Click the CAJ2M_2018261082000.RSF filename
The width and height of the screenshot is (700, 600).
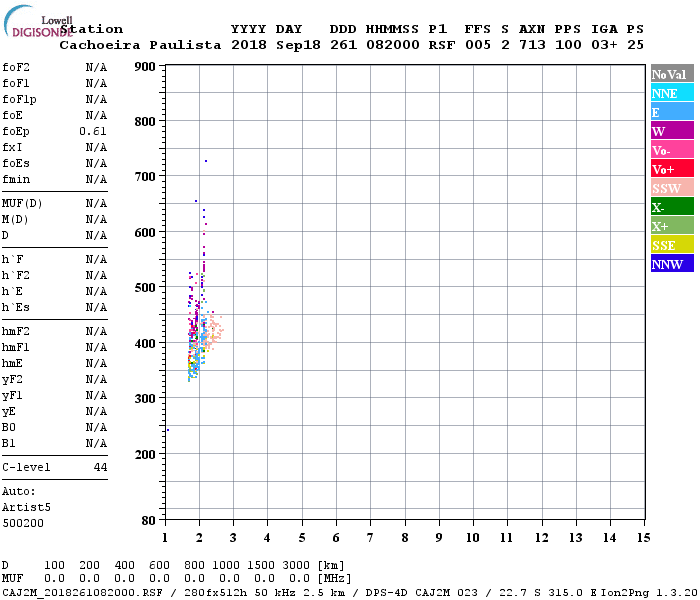(83, 593)
